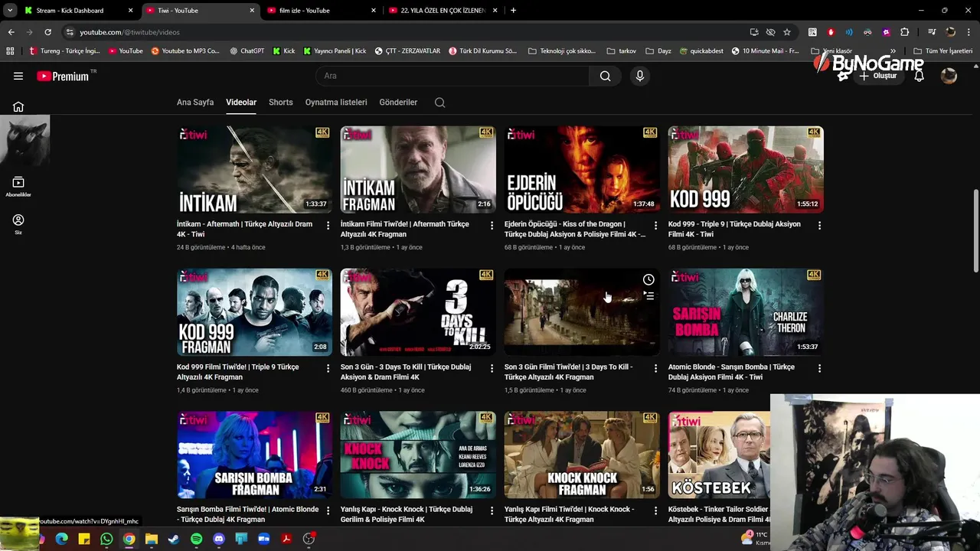Go to Home in the left sidebar
980x551 pixels.
click(x=18, y=106)
